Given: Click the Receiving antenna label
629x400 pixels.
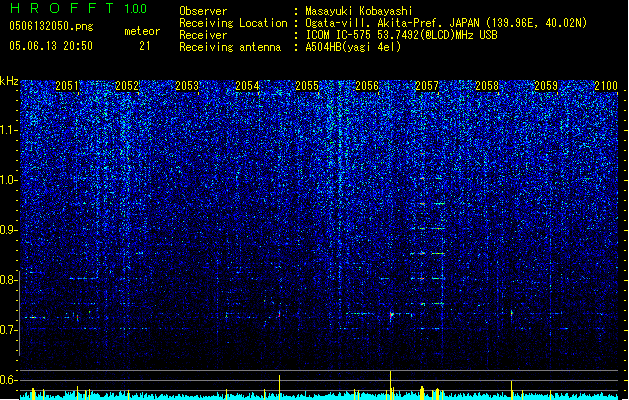Looking at the screenshot, I should click(x=230, y=47).
